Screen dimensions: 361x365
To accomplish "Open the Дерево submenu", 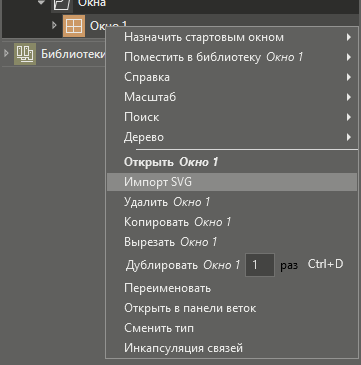I will (232, 137).
